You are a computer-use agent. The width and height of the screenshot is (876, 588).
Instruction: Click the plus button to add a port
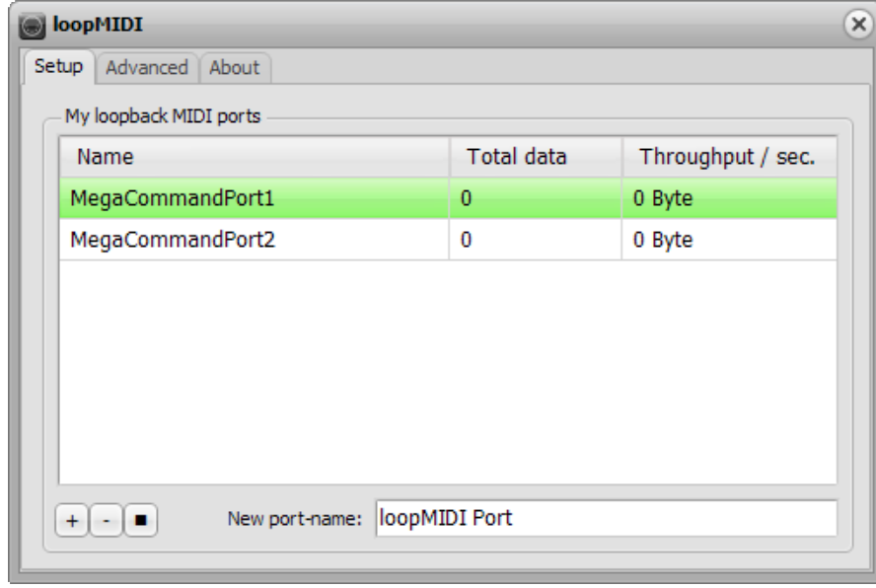(71, 519)
